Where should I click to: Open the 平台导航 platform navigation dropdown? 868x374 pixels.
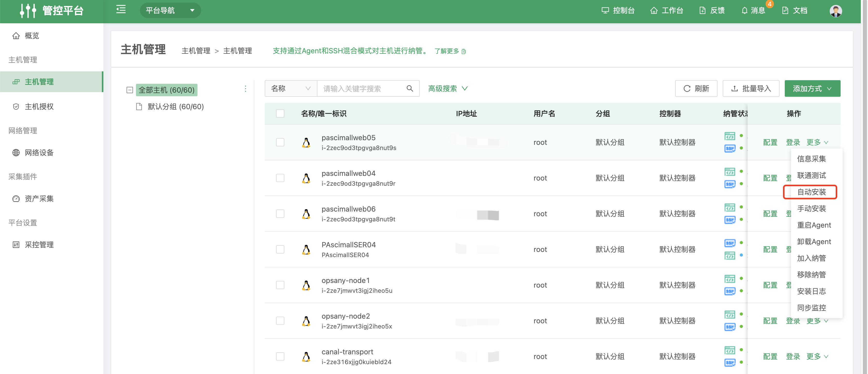170,10
